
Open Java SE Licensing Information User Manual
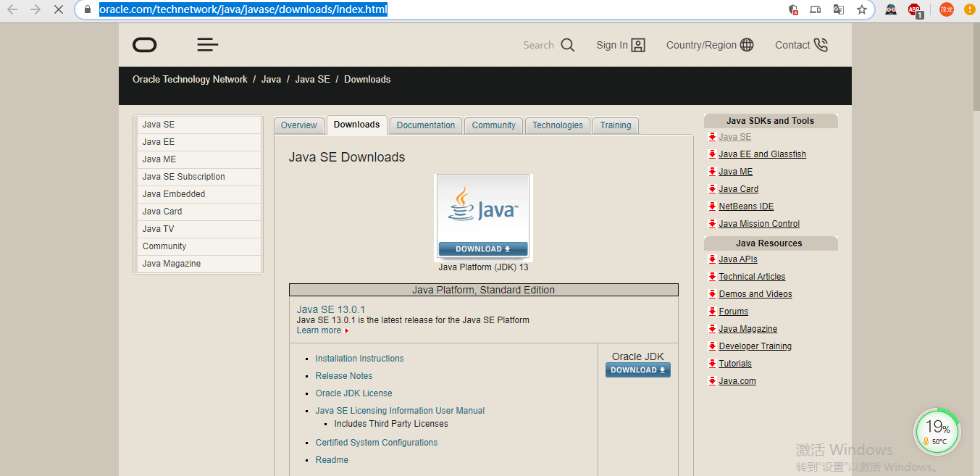[x=400, y=411]
